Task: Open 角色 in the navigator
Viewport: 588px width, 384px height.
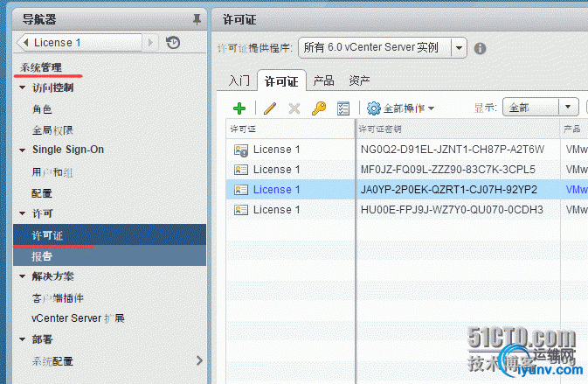Action: point(42,109)
